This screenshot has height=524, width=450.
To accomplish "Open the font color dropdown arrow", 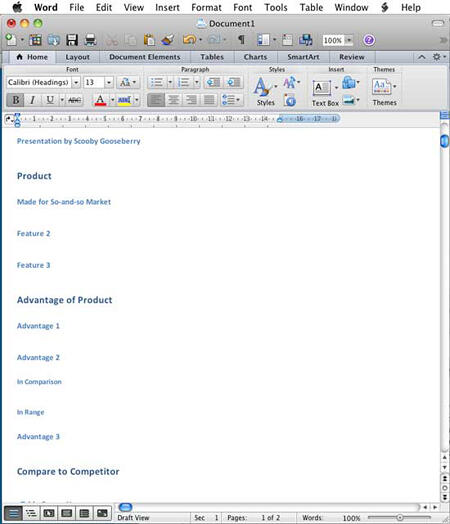I will [x=113, y=100].
